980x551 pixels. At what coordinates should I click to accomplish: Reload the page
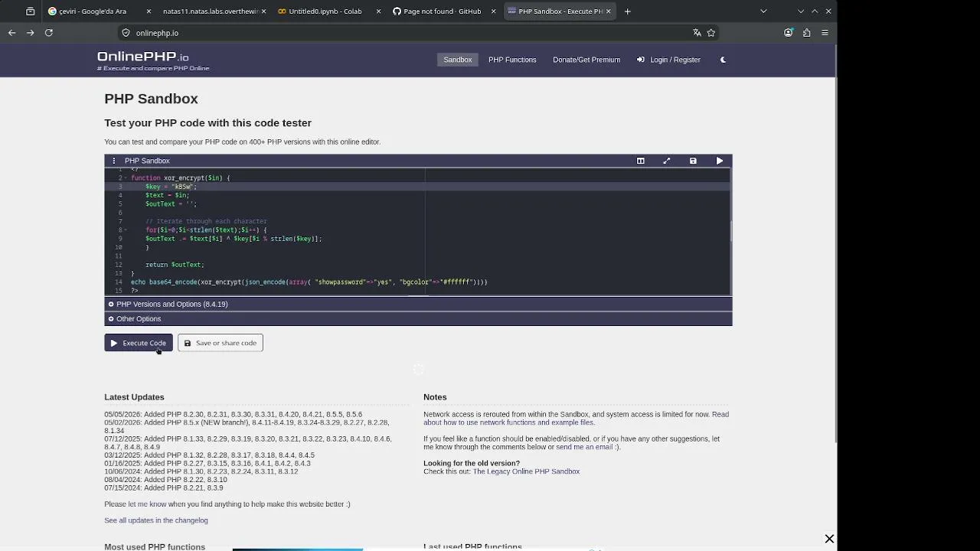pyautogui.click(x=49, y=33)
